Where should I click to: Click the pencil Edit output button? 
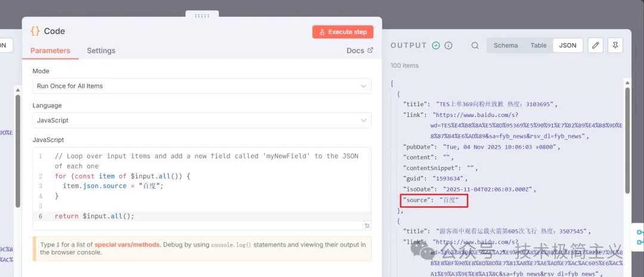(x=595, y=45)
